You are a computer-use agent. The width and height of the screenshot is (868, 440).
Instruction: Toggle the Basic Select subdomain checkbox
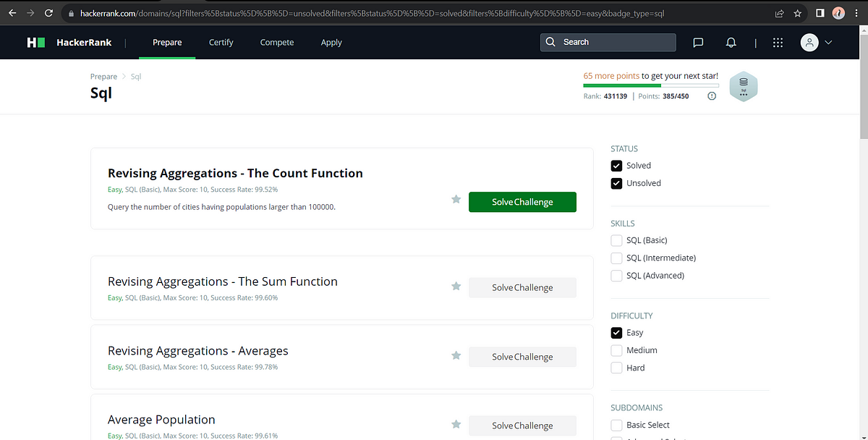616,425
